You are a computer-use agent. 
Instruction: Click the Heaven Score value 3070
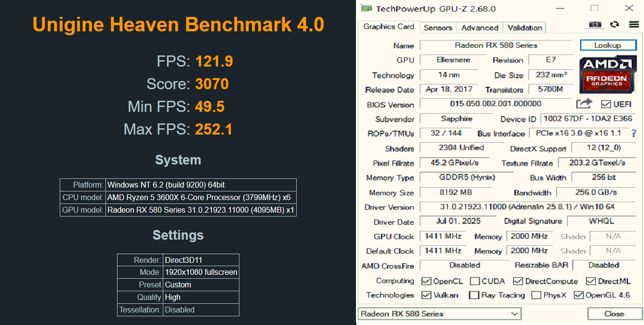tap(212, 84)
